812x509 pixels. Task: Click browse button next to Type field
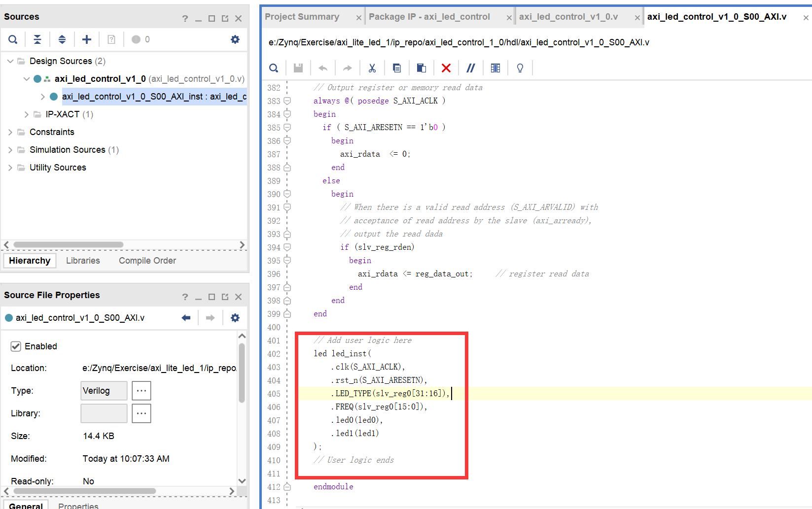coord(141,391)
